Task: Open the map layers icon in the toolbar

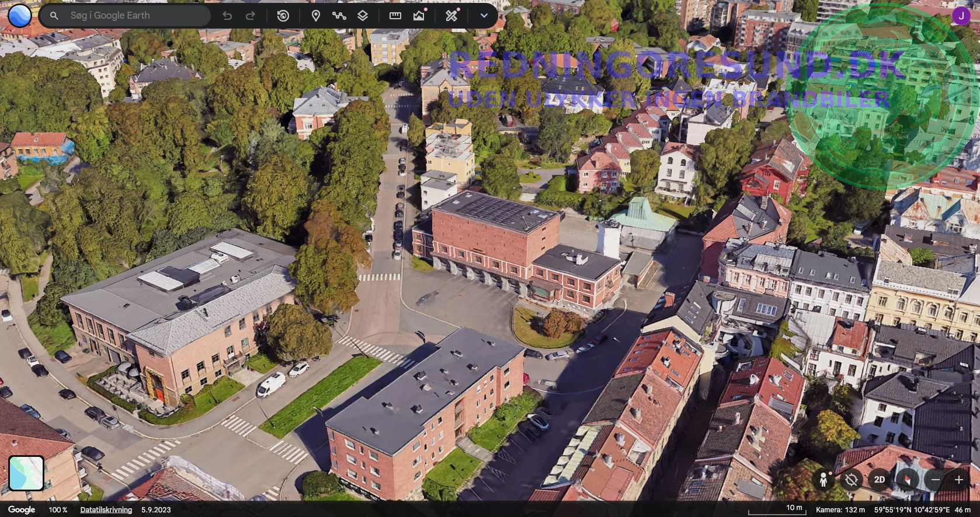Action: (363, 16)
